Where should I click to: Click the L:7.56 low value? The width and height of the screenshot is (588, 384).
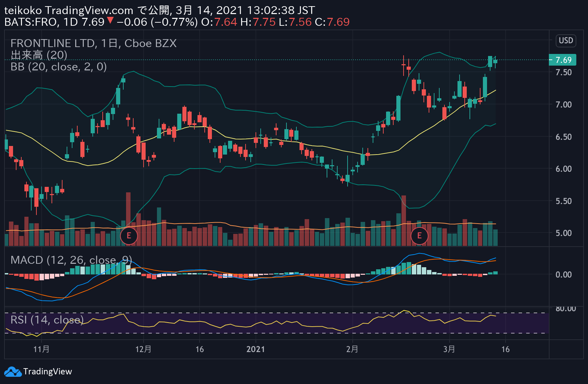(295, 22)
